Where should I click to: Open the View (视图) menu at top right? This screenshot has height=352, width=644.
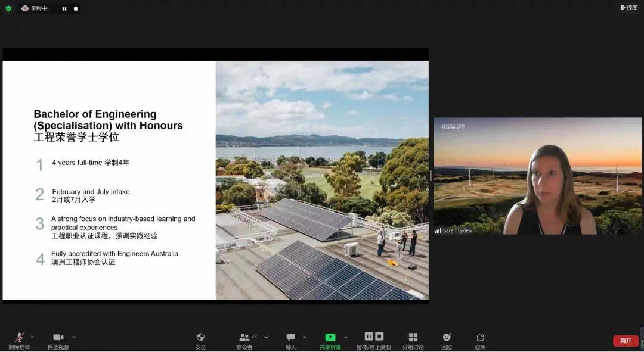(x=629, y=8)
